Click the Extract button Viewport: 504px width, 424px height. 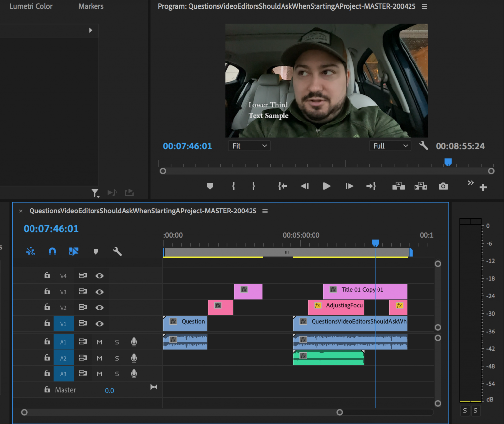tap(421, 186)
